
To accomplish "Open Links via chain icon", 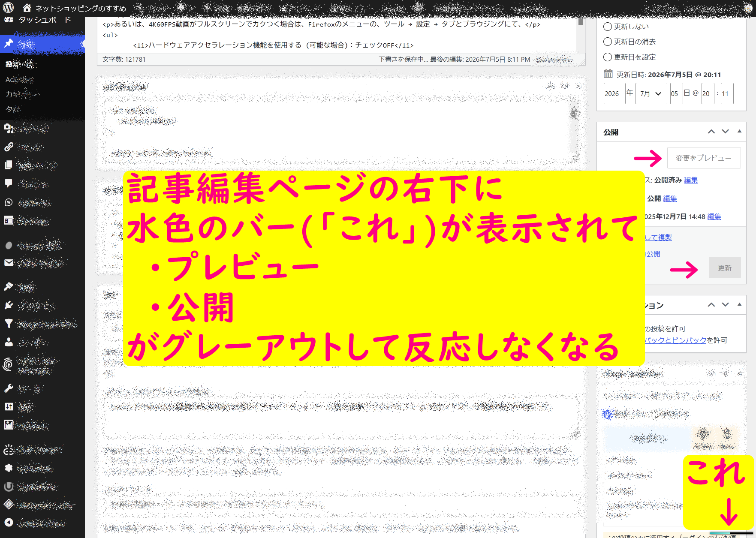I will (x=9, y=147).
